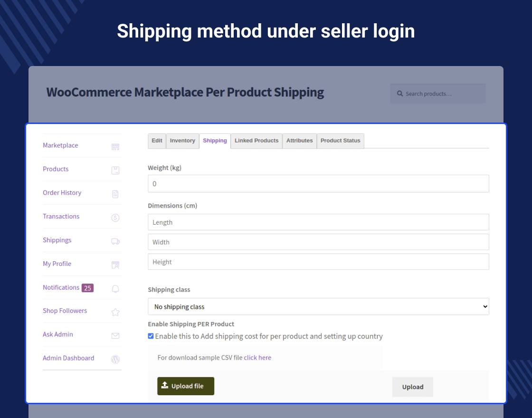The image size is (532, 418).
Task: Open the Linked Products tab
Action: click(256, 141)
